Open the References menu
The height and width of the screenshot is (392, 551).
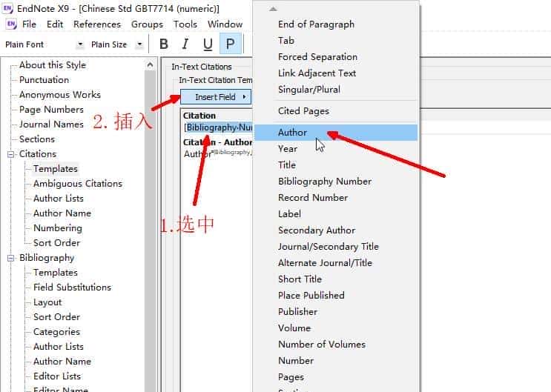(x=97, y=24)
